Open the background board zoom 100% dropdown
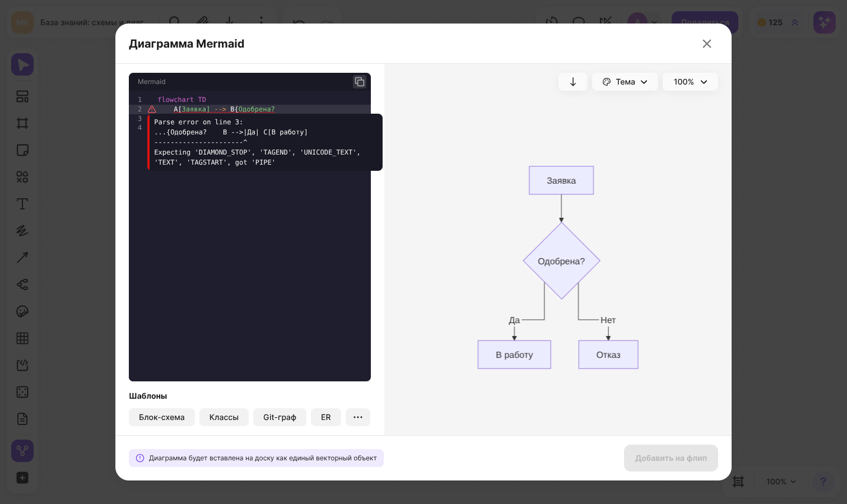The width and height of the screenshot is (847, 504). point(781,482)
